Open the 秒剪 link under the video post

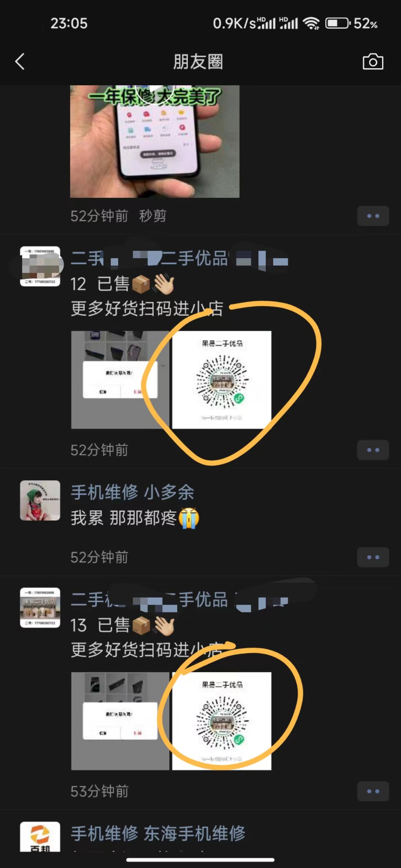coord(153,216)
